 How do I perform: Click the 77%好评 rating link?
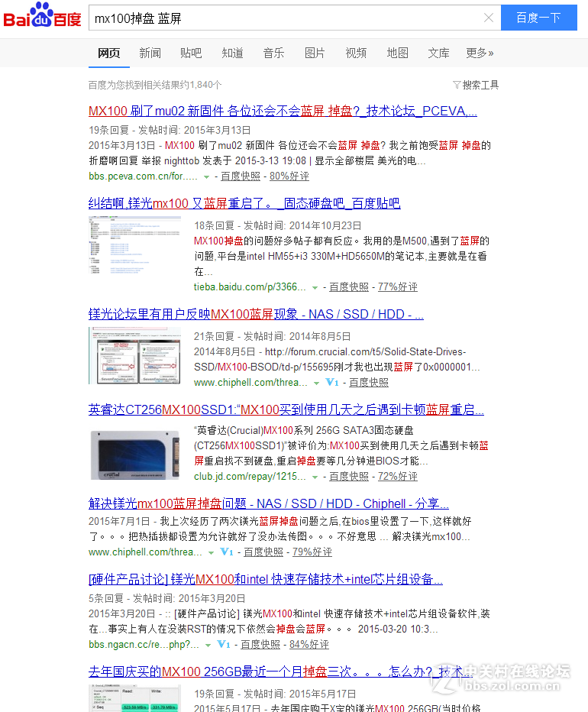point(398,287)
